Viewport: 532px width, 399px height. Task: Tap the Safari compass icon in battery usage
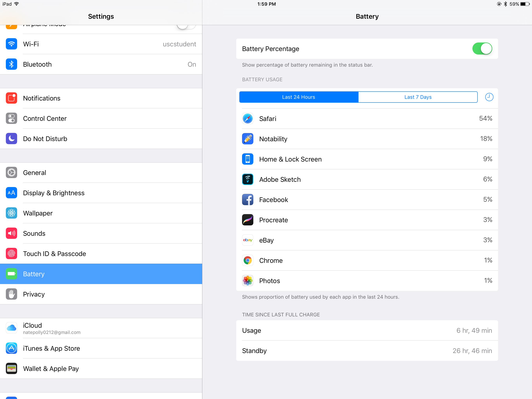click(248, 119)
